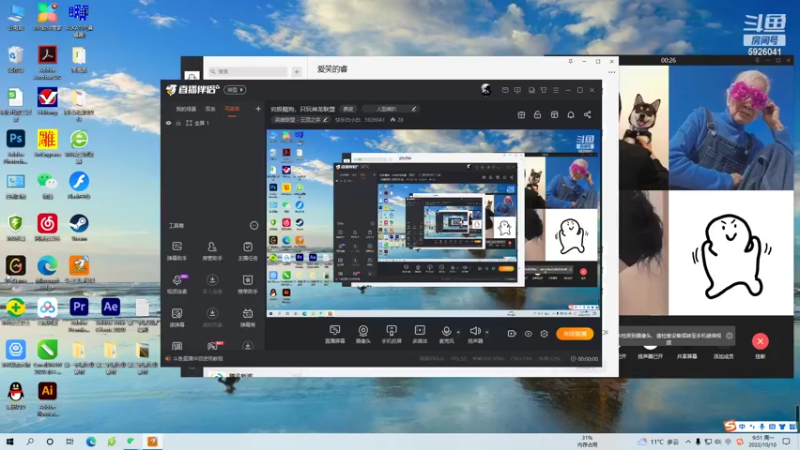Show hidden tray icons chevron

(688, 441)
